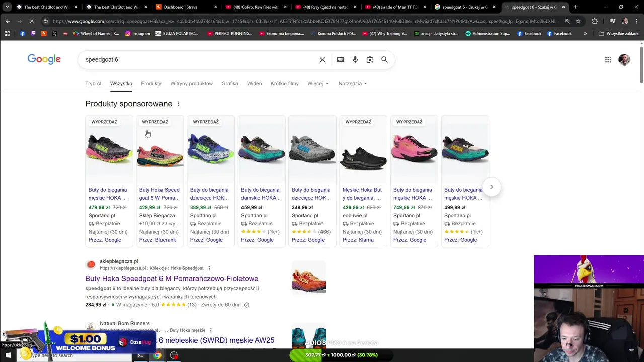
Task: Click the returns info icon after Zwroty do 60 dni
Action: tap(246, 305)
